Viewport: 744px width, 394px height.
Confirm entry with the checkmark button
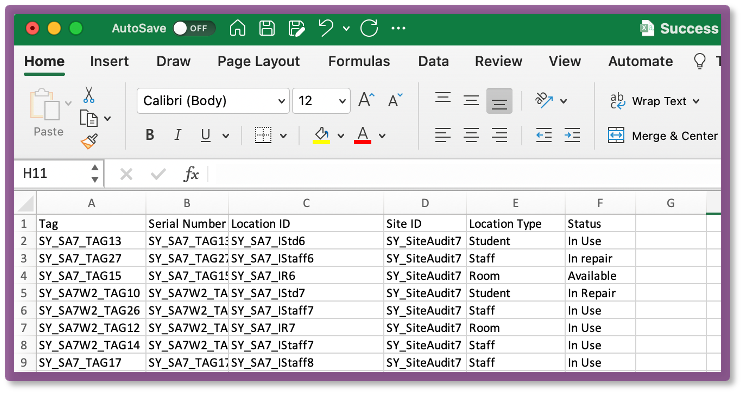(x=158, y=174)
